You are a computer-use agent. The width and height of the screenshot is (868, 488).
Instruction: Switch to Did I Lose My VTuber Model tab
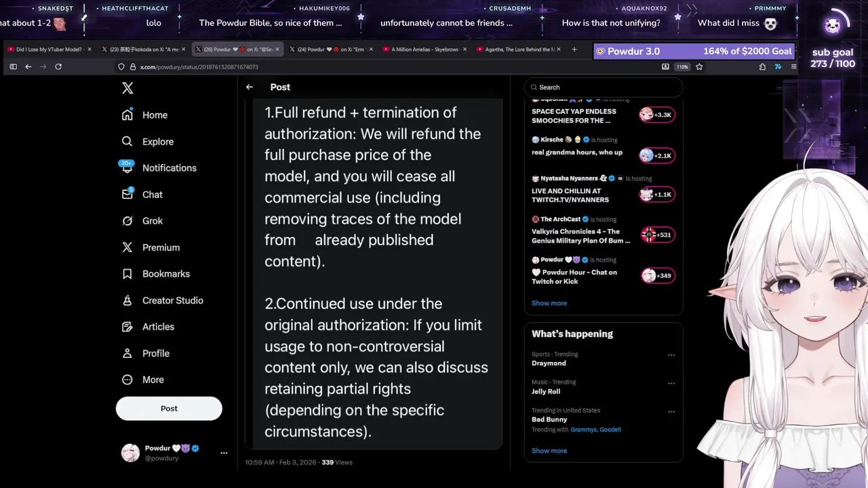[49, 49]
